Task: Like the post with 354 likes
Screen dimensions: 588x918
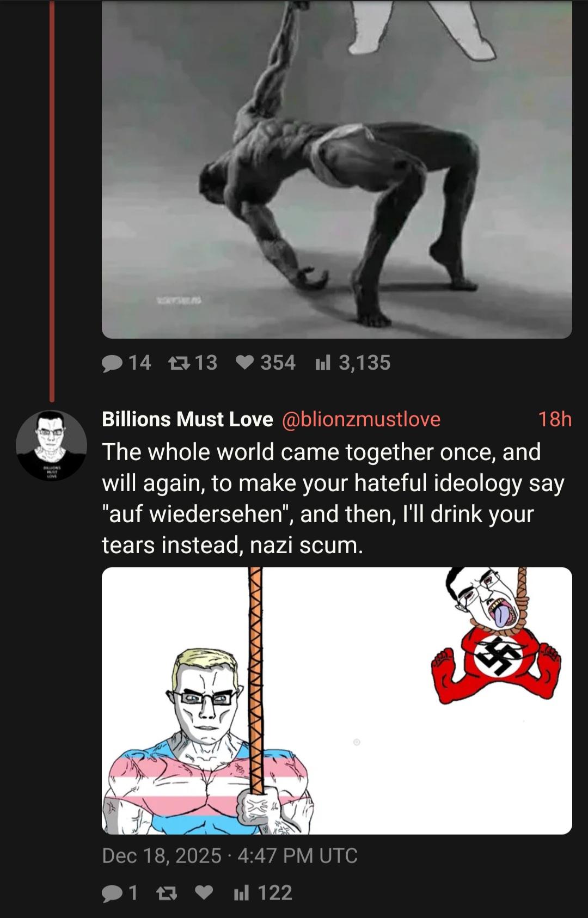Action: (x=246, y=363)
